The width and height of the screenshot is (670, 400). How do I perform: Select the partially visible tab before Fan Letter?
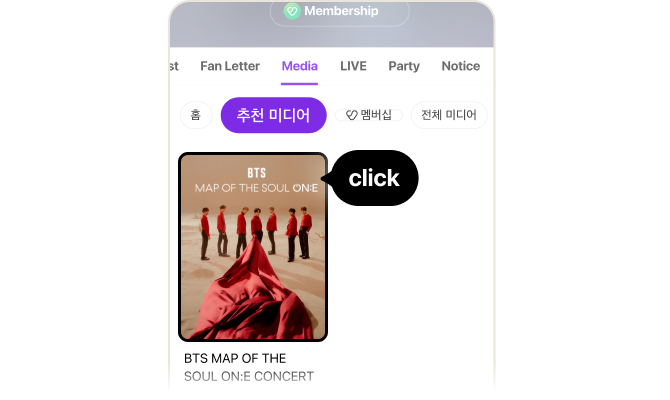pyautogui.click(x=174, y=66)
